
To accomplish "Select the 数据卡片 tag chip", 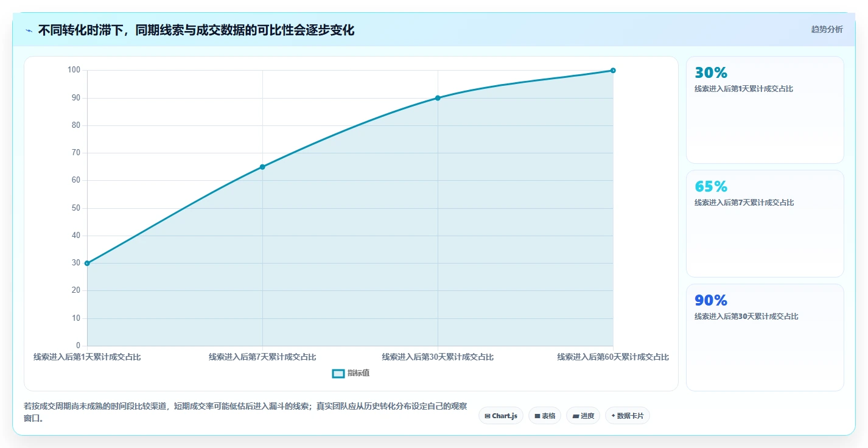I will pos(628,416).
